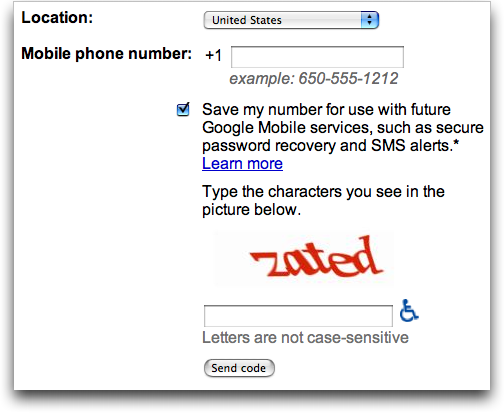Click the example 650-555-1212 hint text
Screen dimensions: 504x413
point(314,79)
